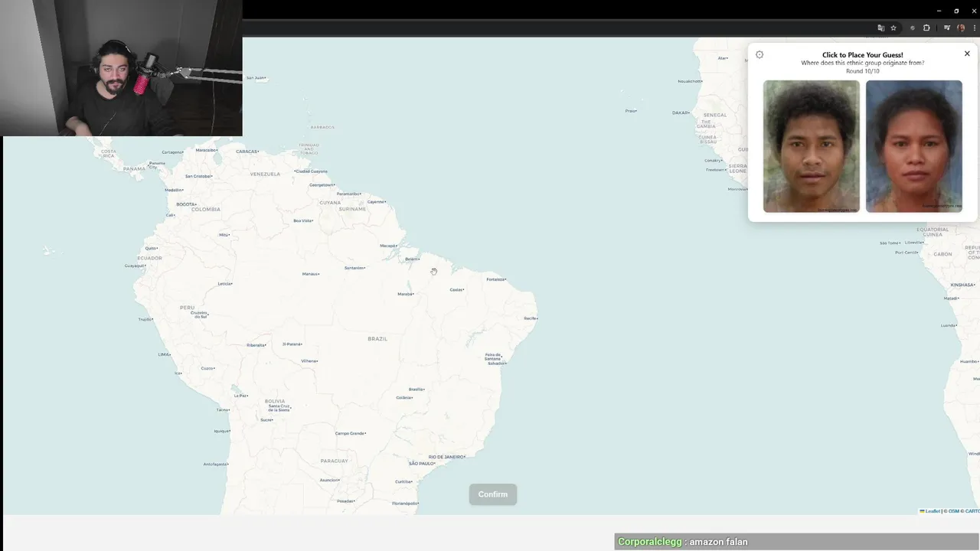Place guess on Fortaleza
The image size is (980, 551).
496,279
